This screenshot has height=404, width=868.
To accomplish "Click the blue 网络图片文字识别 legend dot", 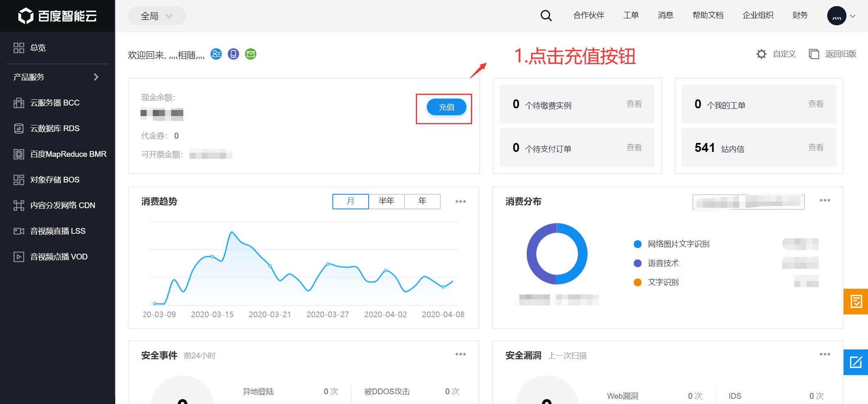I will 638,244.
